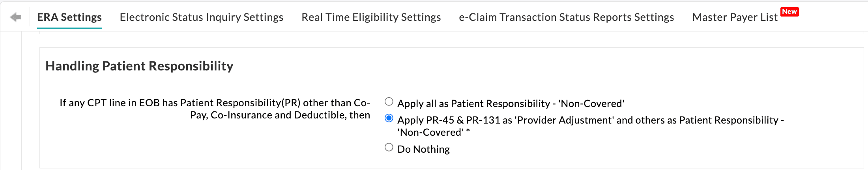The image size is (868, 170).
Task: Click the back arrow icon
Action: pos(16,17)
